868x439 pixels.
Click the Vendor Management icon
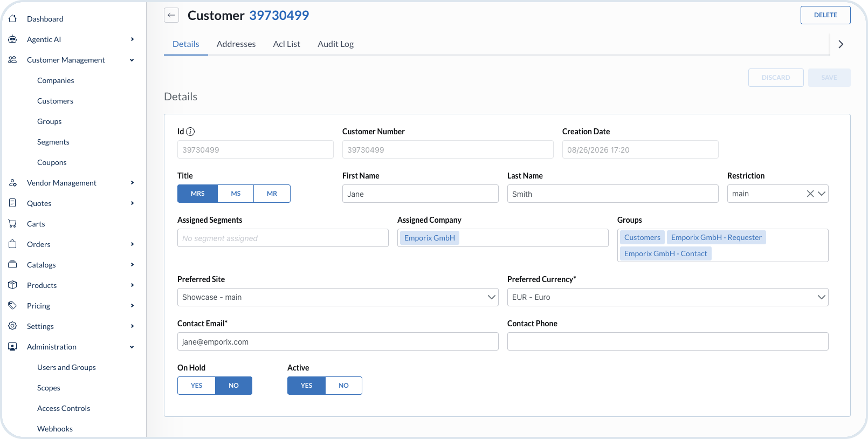point(12,183)
